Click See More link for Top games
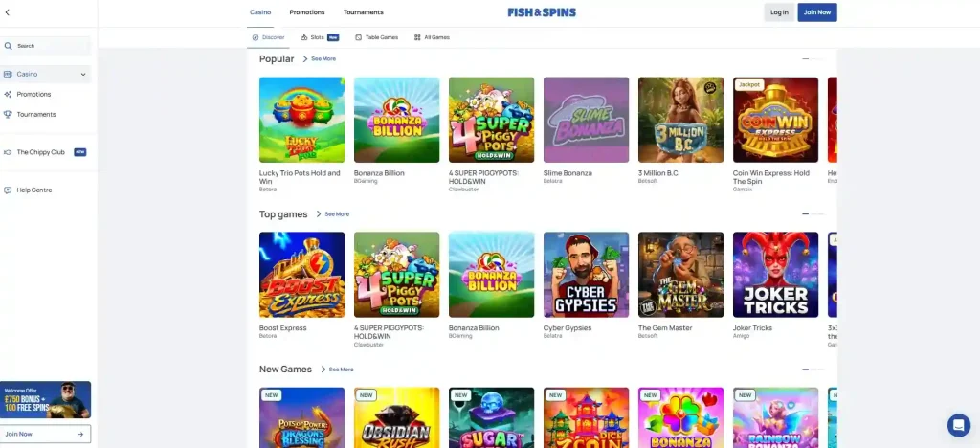Viewport: 980px width, 448px height. pyautogui.click(x=337, y=214)
